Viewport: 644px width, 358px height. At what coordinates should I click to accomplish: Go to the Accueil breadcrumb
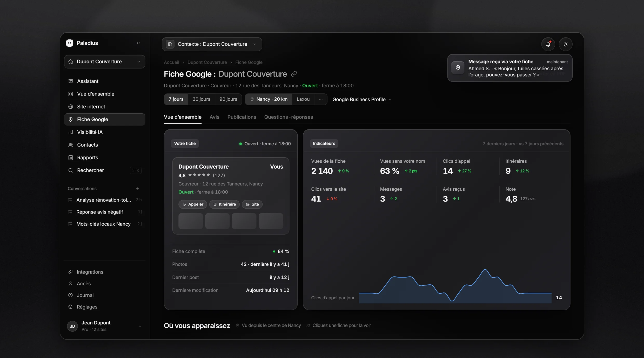tap(171, 62)
